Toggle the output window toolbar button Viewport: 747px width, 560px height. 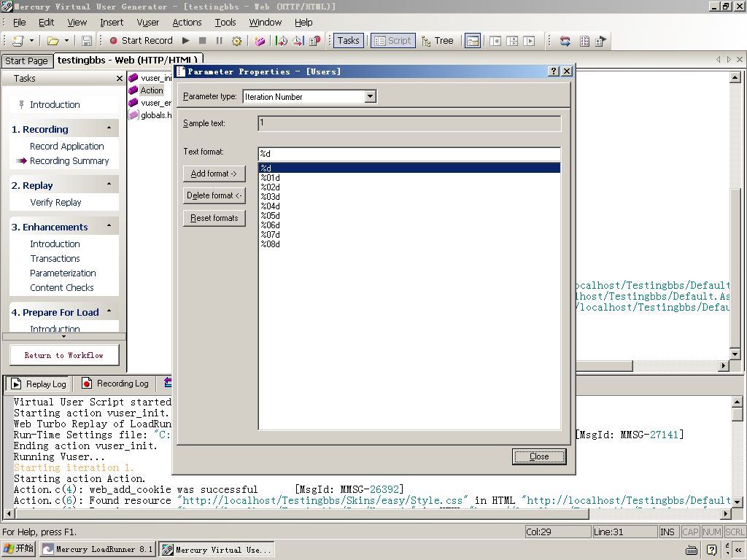pyautogui.click(x=473, y=41)
